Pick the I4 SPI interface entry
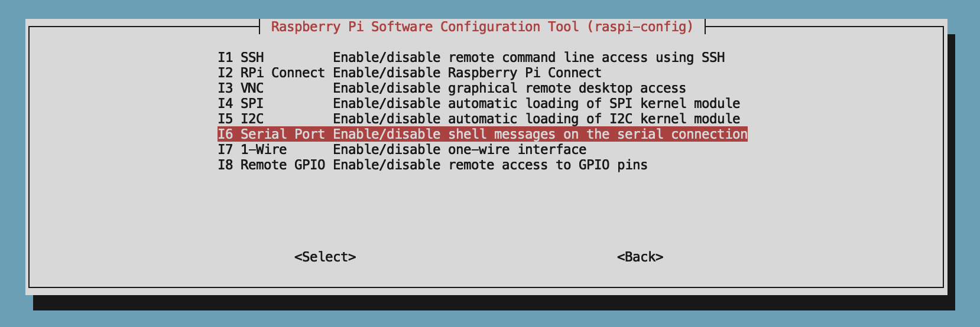 (x=479, y=103)
